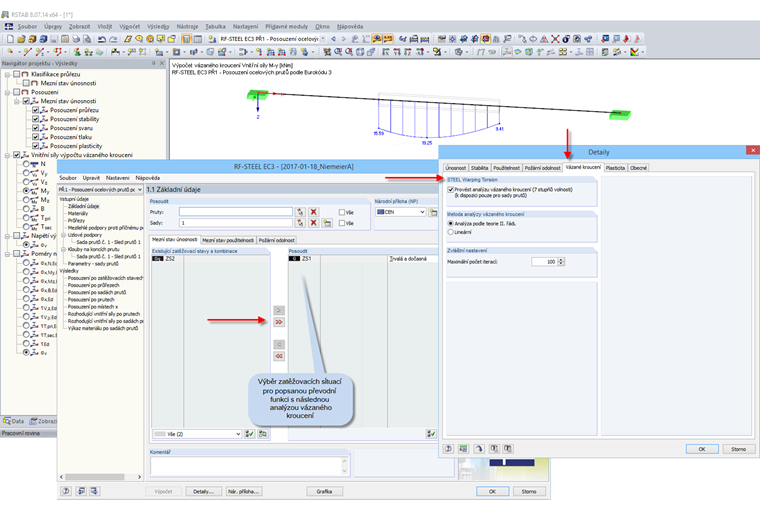The width and height of the screenshot is (760, 509).
Task: Click the Pruty input field
Action: pos(236,212)
